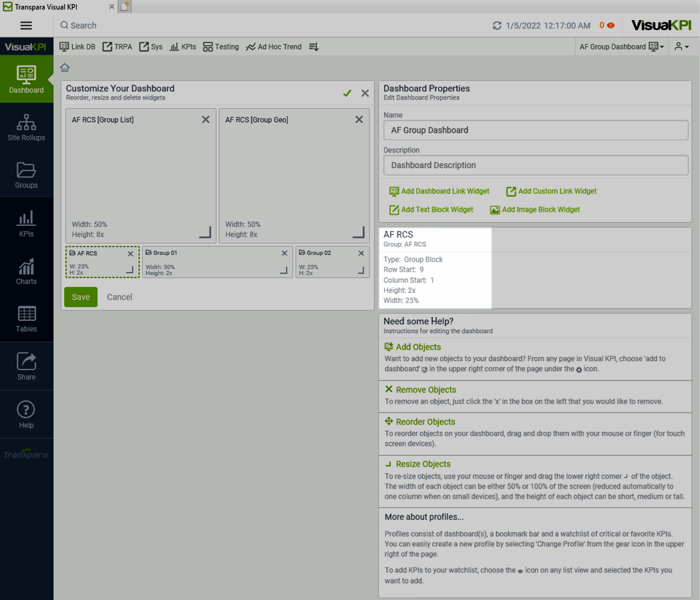Open the Help sidebar section
Screen dimensions: 700x600
26,414
